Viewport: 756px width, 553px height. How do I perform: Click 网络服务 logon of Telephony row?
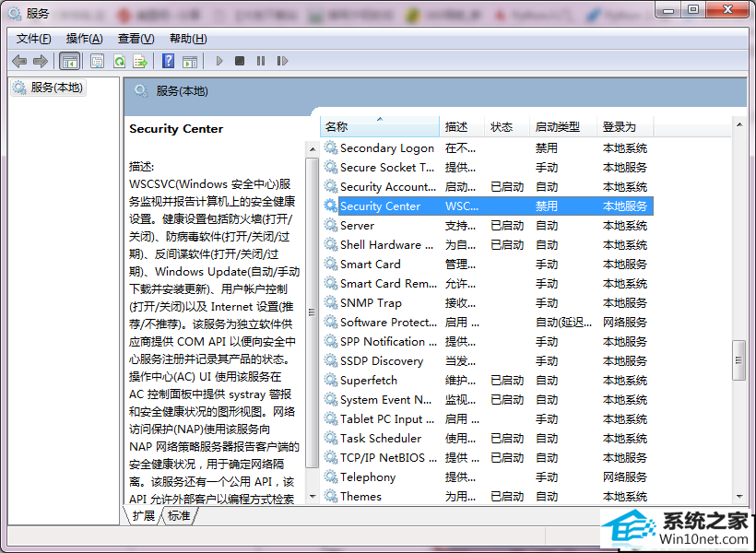[x=625, y=477]
